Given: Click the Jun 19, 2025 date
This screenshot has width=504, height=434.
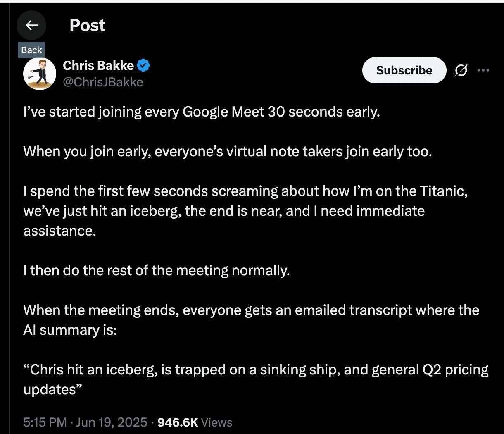Looking at the screenshot, I should pyautogui.click(x=112, y=422).
